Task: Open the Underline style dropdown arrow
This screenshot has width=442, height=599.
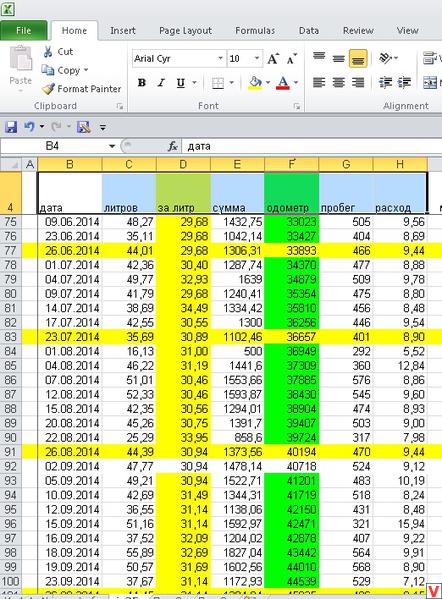Action: coord(194,83)
